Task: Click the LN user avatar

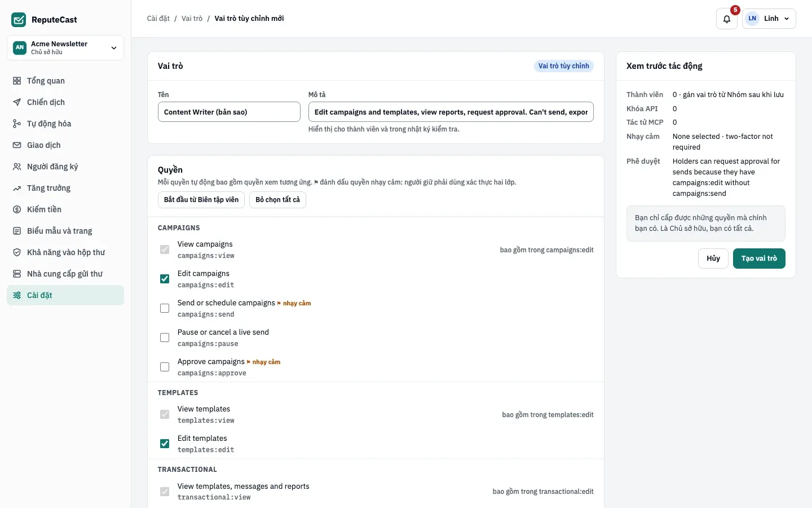Action: pyautogui.click(x=752, y=19)
